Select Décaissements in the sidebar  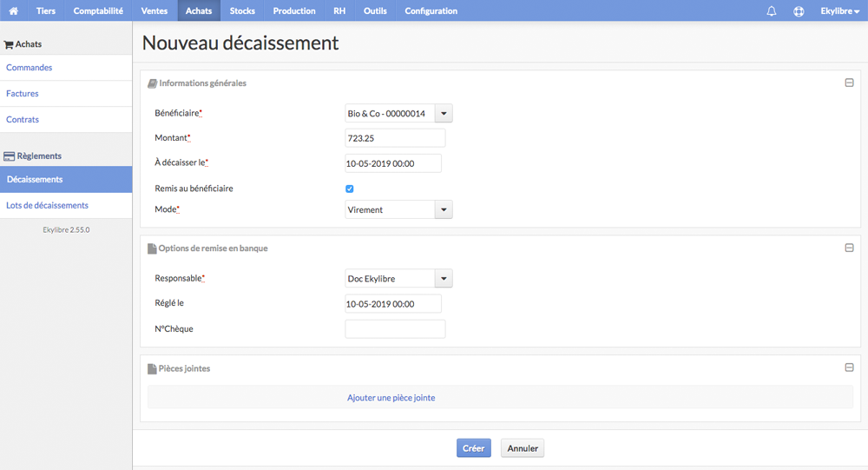point(66,180)
